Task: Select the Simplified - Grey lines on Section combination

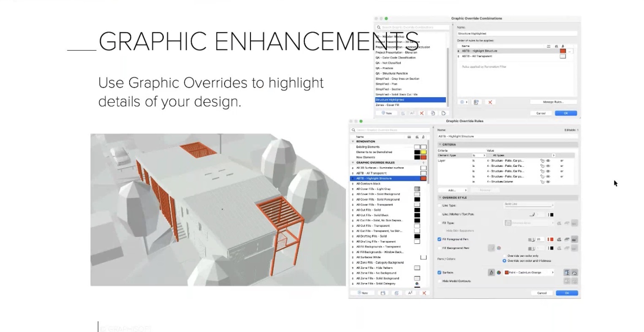Action: point(410,79)
